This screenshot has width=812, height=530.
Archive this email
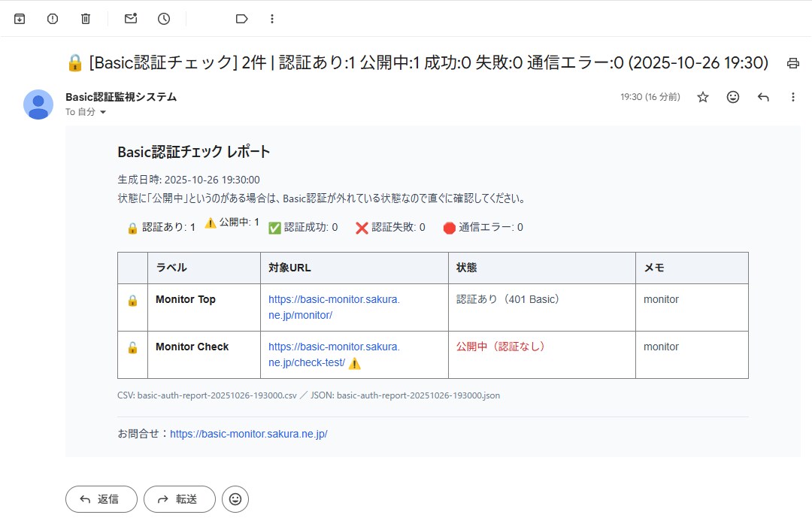tap(20, 19)
